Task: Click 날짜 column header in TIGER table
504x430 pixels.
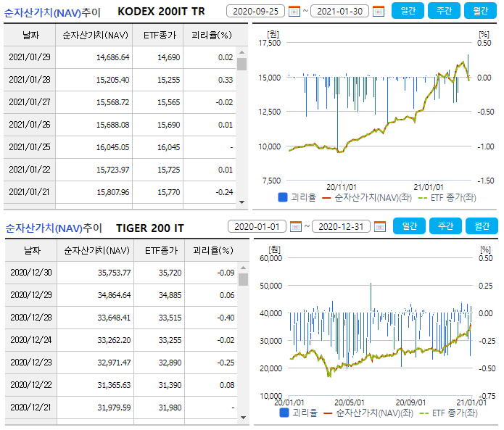Action: (x=31, y=250)
